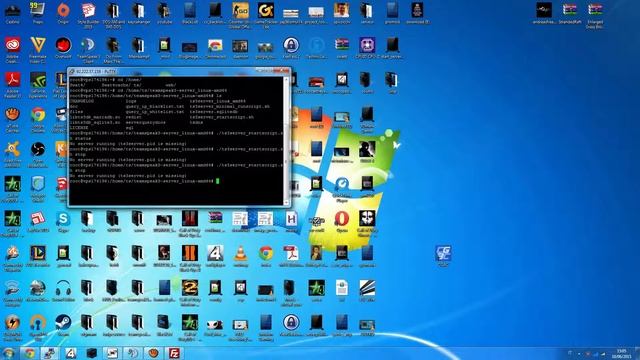The width and height of the screenshot is (640, 360).
Task: Click the Show desktop button
Action: click(x=637, y=353)
